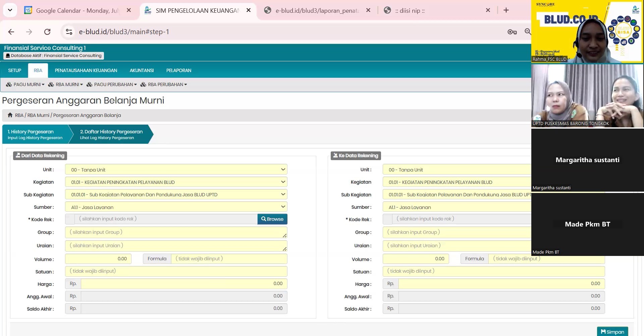Screen dimensions: 644x336
Task: Click the Dari Satuan input field
Action: pos(176,271)
